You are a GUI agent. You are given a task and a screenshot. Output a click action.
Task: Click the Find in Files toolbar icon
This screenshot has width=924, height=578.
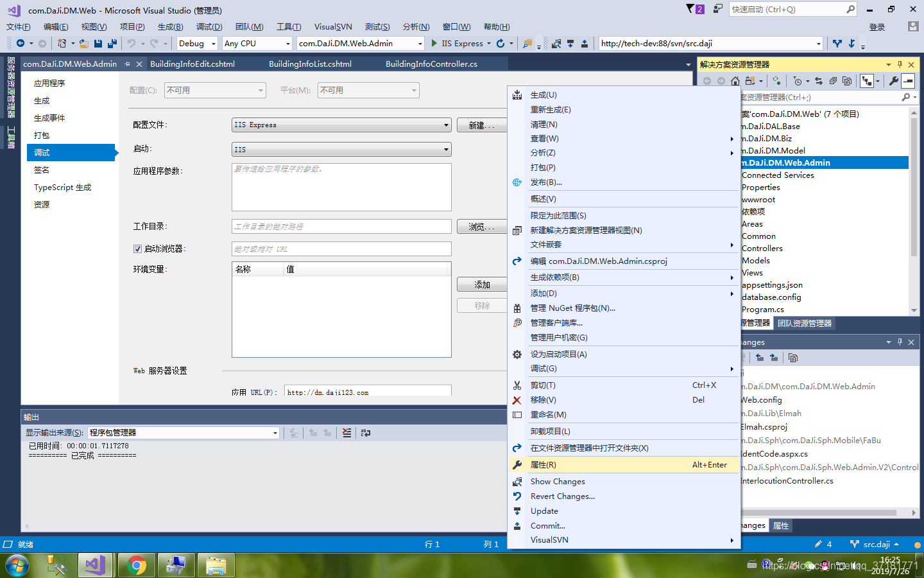click(527, 44)
